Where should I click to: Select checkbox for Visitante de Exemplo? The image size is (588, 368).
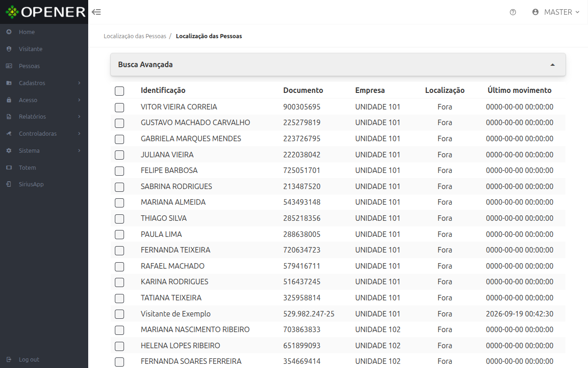click(x=119, y=314)
